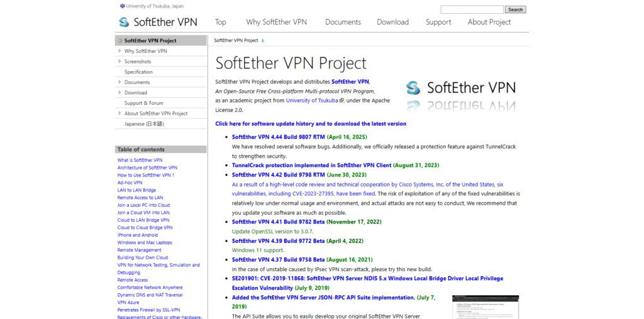Click the SoftEther VPN link in intro paragraph
The image size is (644, 319).
tap(350, 82)
